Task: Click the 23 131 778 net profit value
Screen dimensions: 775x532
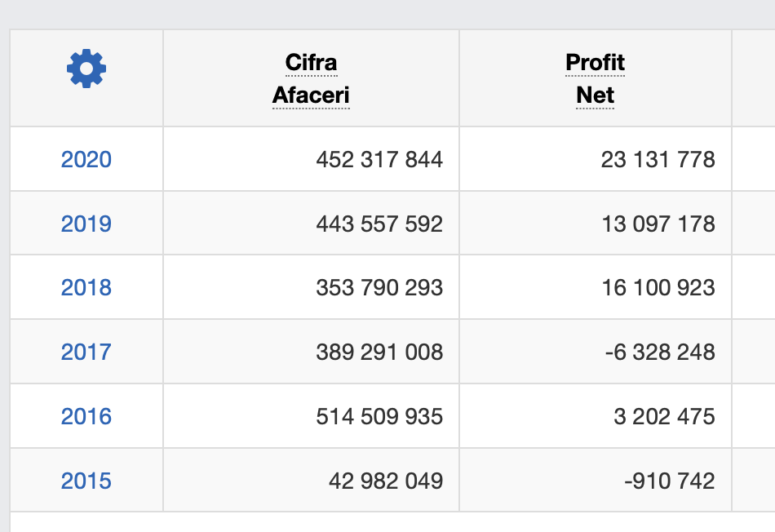Action: pyautogui.click(x=658, y=159)
